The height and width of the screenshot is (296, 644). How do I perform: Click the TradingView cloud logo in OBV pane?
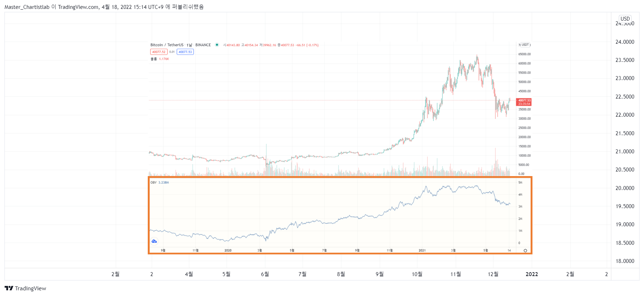pos(154,241)
